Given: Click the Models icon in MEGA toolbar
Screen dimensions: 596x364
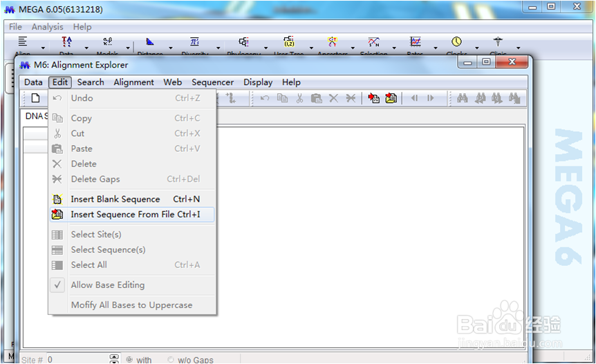Looking at the screenshot, I should tap(108, 41).
